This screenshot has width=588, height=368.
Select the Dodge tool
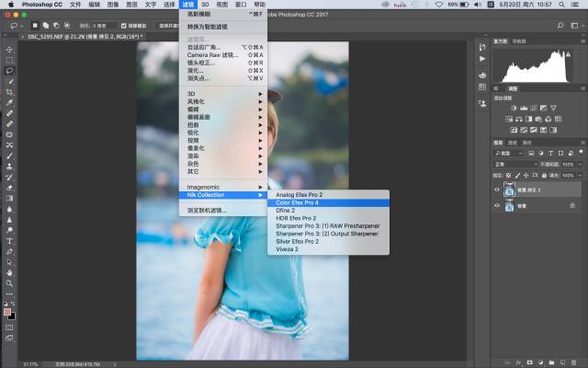click(9, 230)
